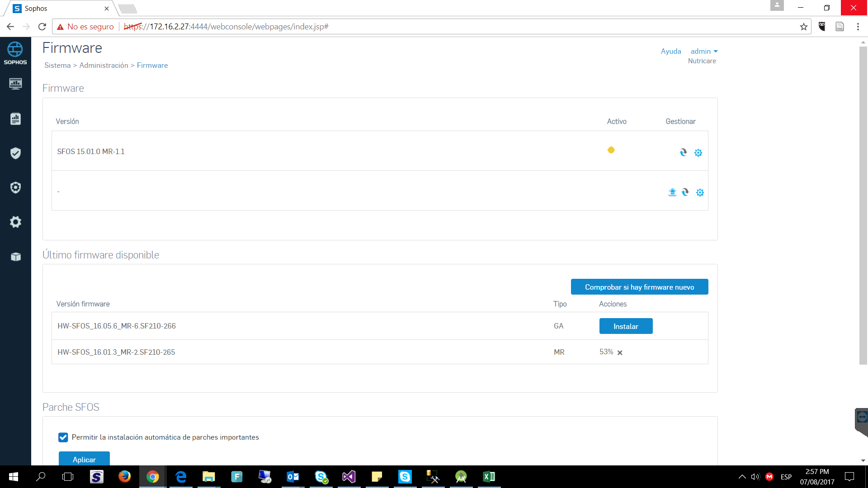Click the Chrome profile icon in title bar
Screen dimensions: 868x488
[777, 5]
